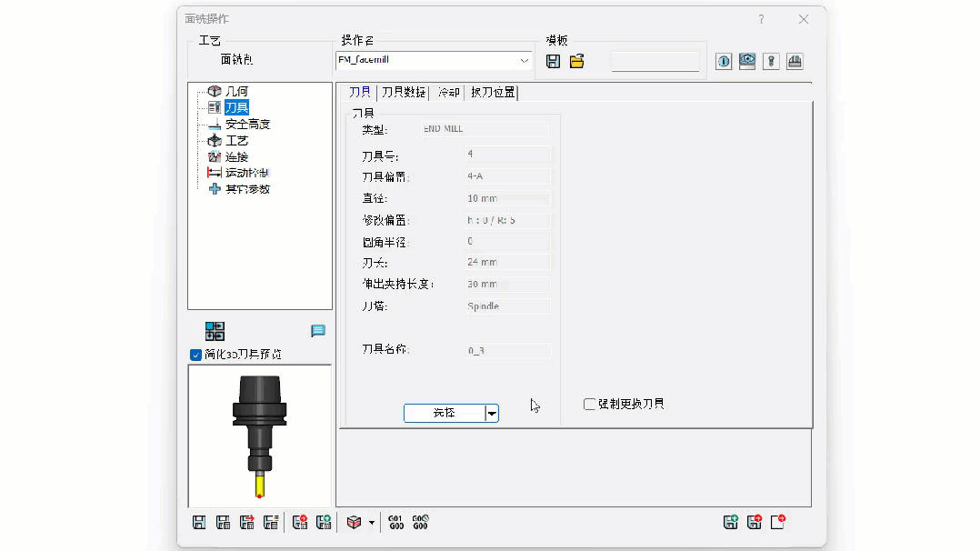
Task: Click the 直径 field showing 10 mm
Action: click(x=508, y=198)
